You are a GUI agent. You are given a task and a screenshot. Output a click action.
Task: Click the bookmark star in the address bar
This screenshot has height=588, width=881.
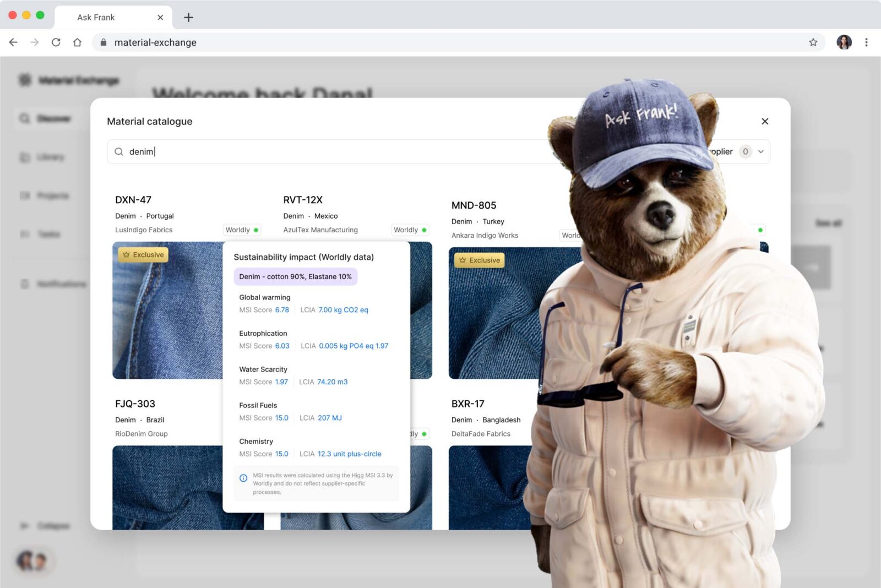coord(813,42)
